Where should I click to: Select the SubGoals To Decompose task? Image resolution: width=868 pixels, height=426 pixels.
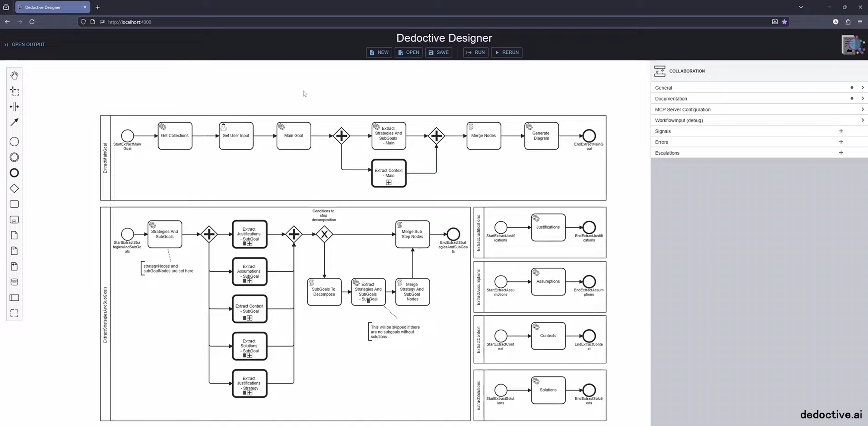[x=324, y=292]
